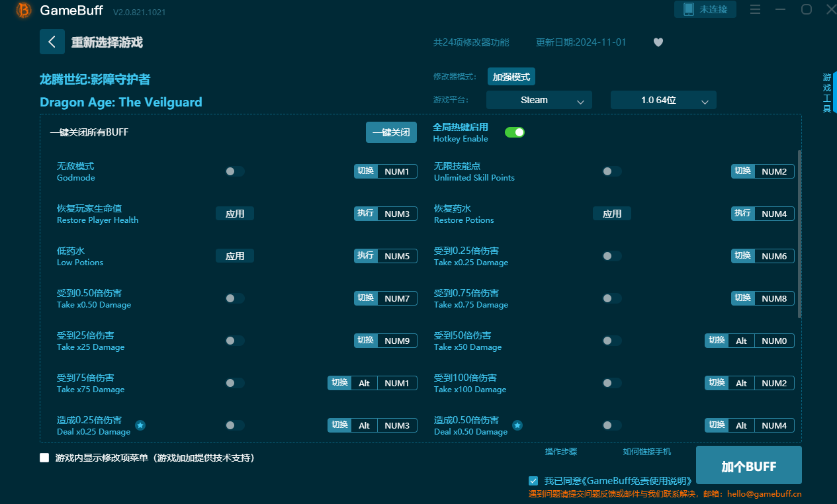The image size is (837, 504).
Task: Click the cheat list vertical scrollbar
Action: [x=799, y=234]
